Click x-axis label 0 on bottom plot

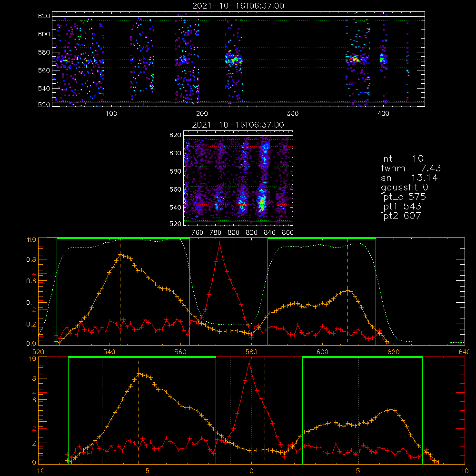coord(251,471)
